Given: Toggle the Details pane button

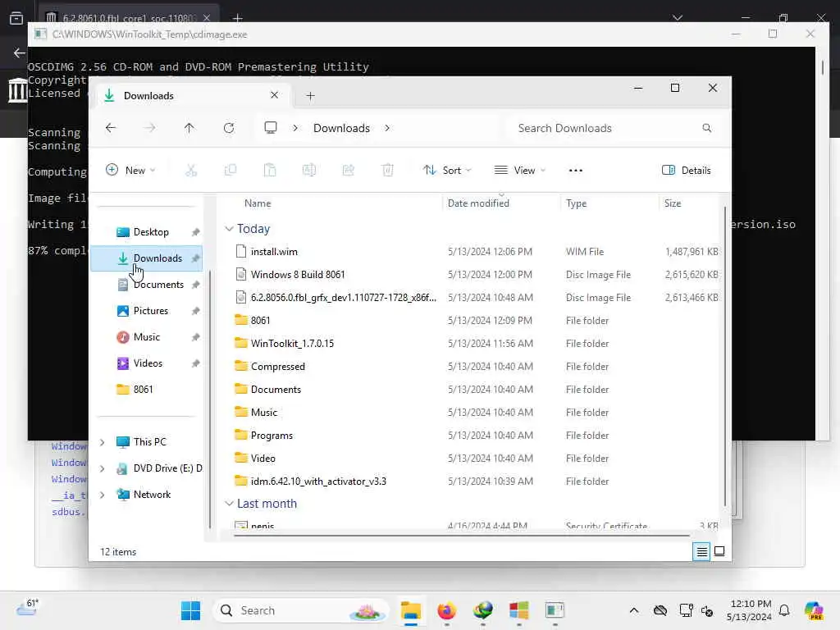Looking at the screenshot, I should [687, 171].
